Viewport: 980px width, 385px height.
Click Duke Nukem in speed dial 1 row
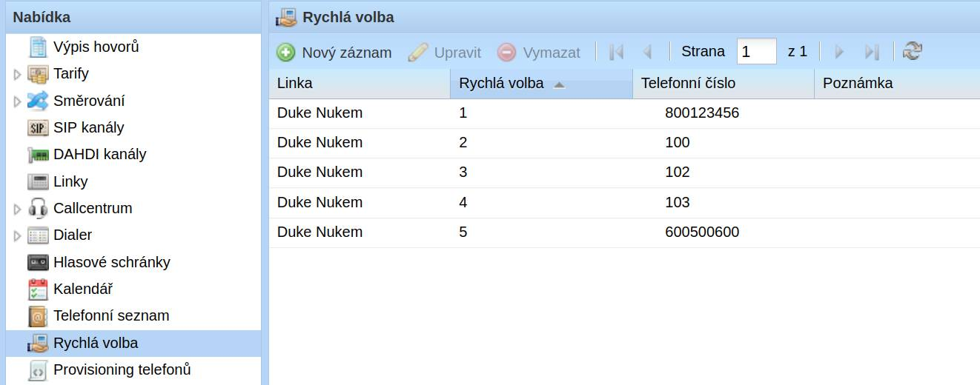(x=320, y=113)
